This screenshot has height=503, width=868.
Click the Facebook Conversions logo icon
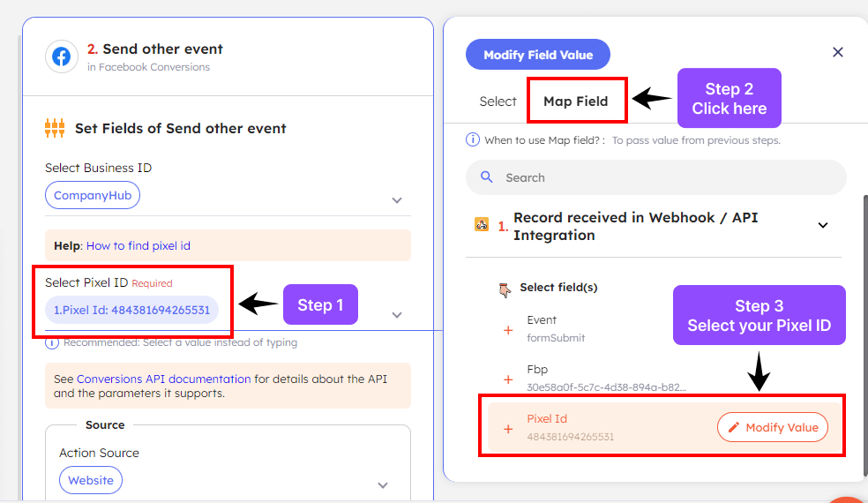(61, 56)
